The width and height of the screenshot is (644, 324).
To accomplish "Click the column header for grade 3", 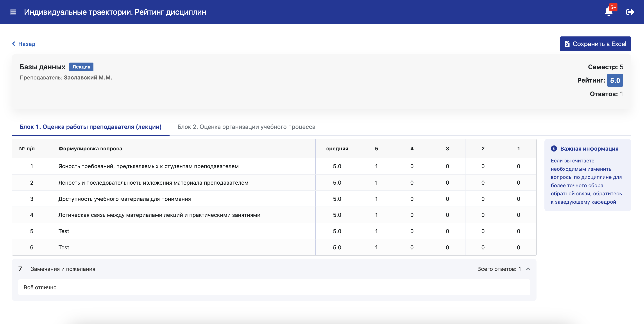I will (x=447, y=149).
